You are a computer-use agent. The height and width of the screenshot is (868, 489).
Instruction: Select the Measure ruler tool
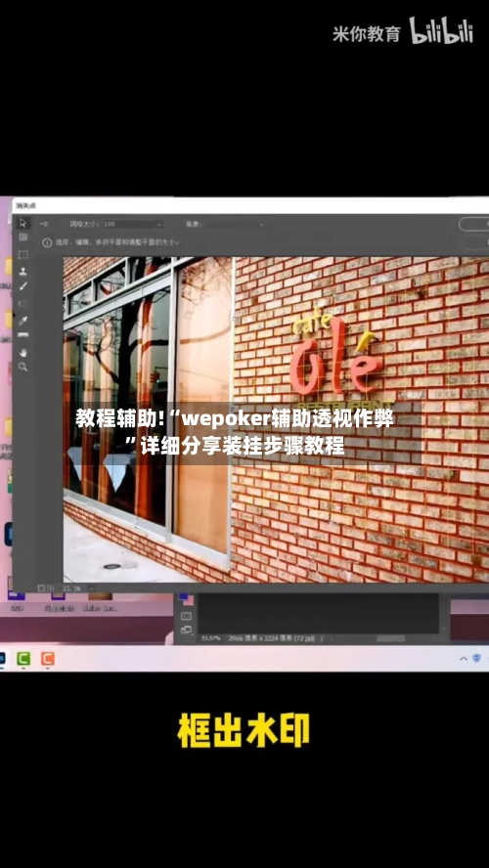point(23,335)
